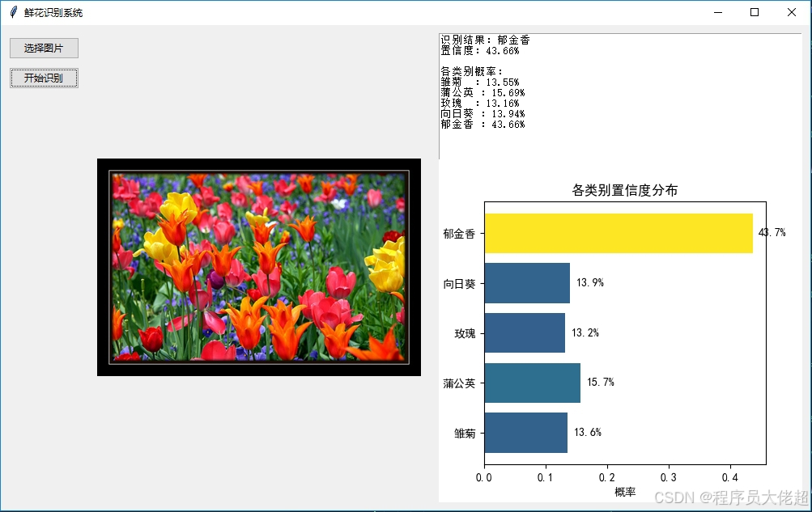Click the 13.9% bar value label

[x=590, y=282]
